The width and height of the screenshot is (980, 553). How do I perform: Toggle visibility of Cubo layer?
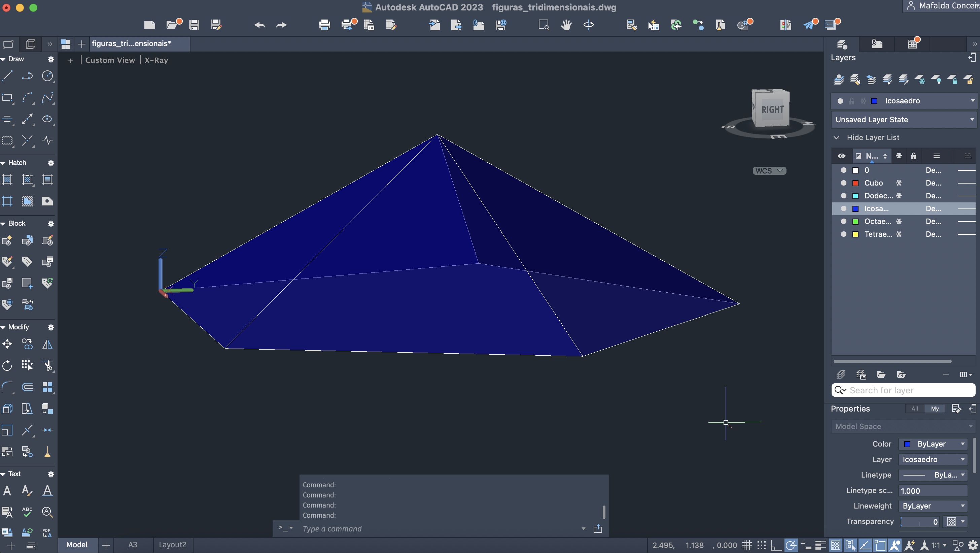843,183
